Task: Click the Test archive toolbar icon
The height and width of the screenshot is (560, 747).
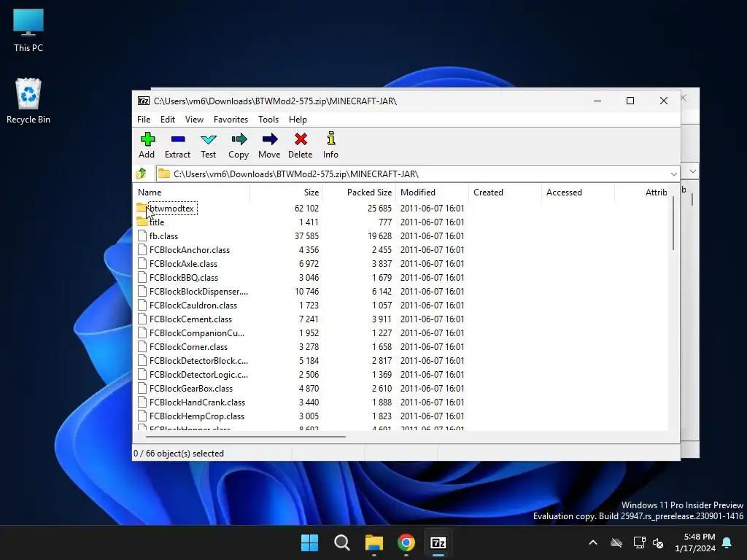Action: [208, 139]
